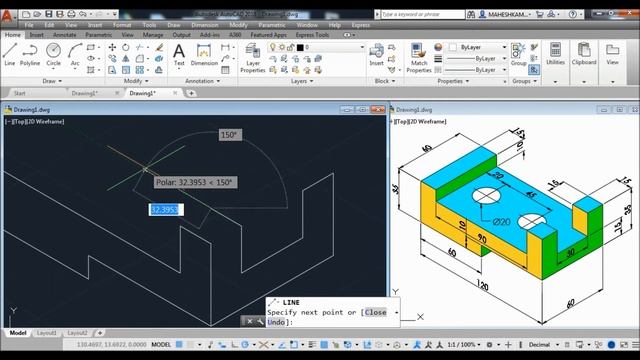Image resolution: width=640 pixels, height=360 pixels.
Task: Click the AutoCAD application menu logo
Action: tap(7, 16)
